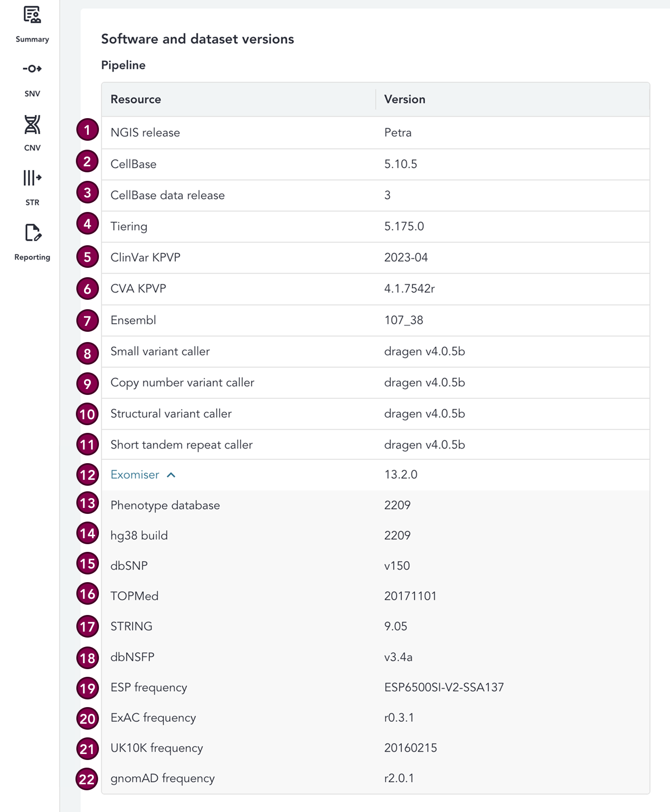
Task: Select the SNV variant icon
Action: coord(32,69)
